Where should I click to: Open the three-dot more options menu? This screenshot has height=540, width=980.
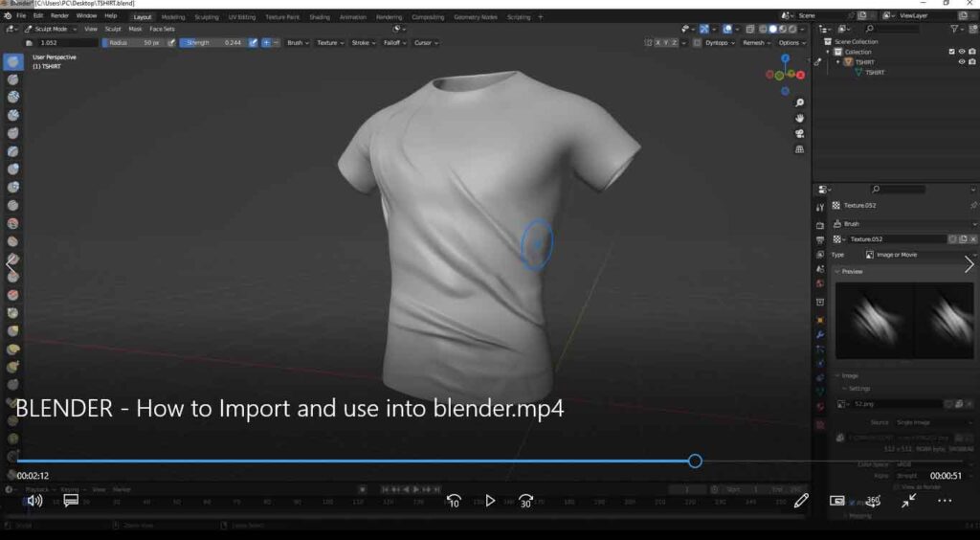pos(945,500)
